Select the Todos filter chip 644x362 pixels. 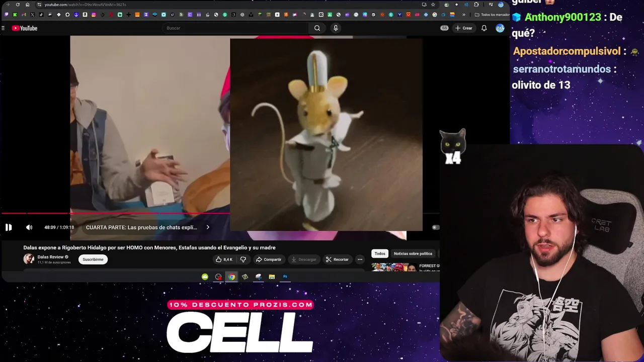(x=380, y=253)
